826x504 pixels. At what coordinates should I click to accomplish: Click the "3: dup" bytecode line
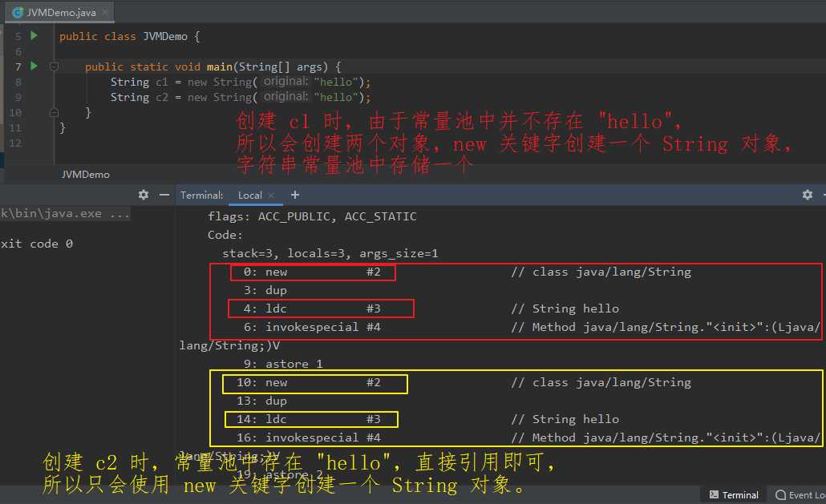coord(265,290)
